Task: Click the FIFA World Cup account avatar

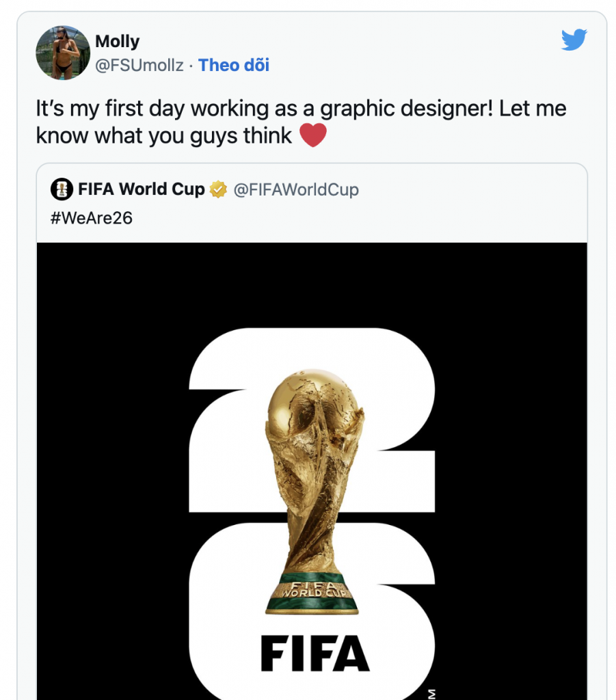Action: 63,189
